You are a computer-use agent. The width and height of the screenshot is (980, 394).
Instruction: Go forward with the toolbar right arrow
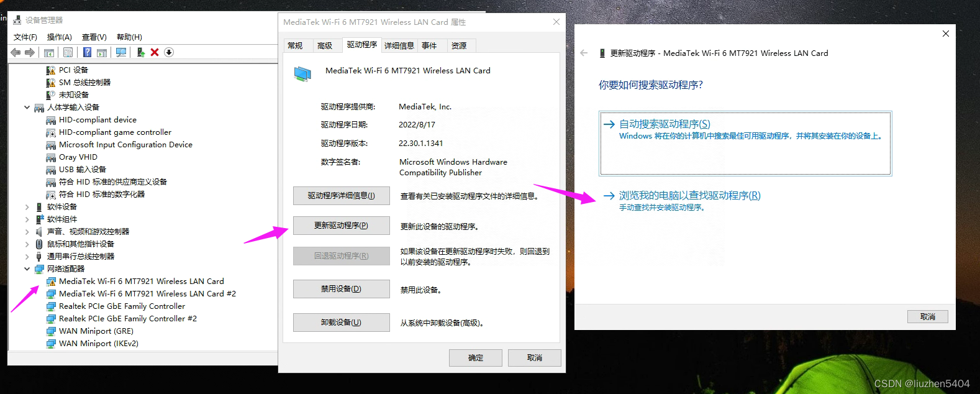[29, 52]
